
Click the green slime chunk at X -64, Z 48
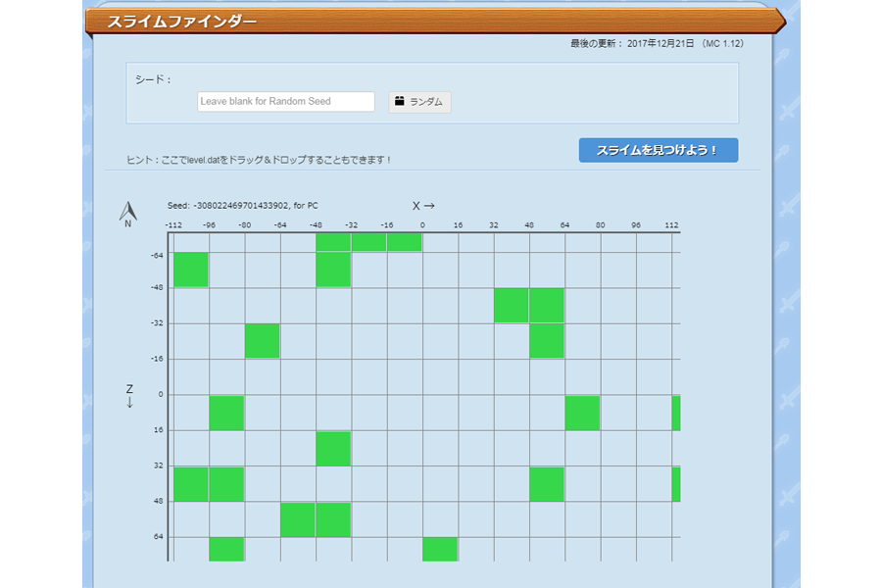pos(298,520)
